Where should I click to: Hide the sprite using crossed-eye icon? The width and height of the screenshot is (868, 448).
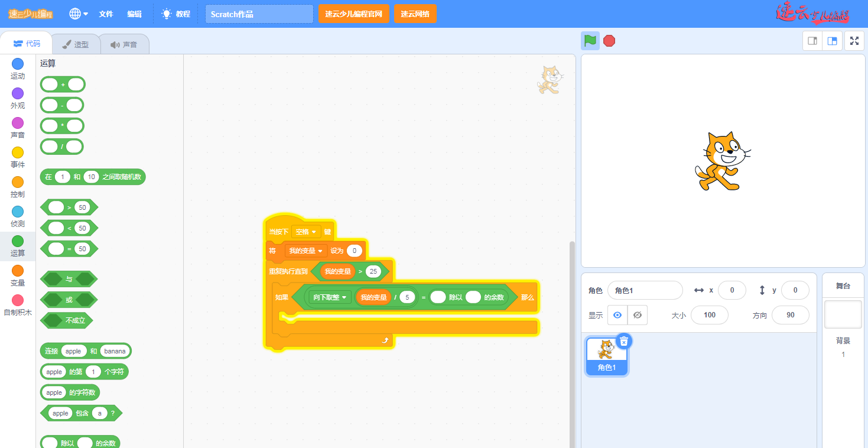tap(637, 315)
